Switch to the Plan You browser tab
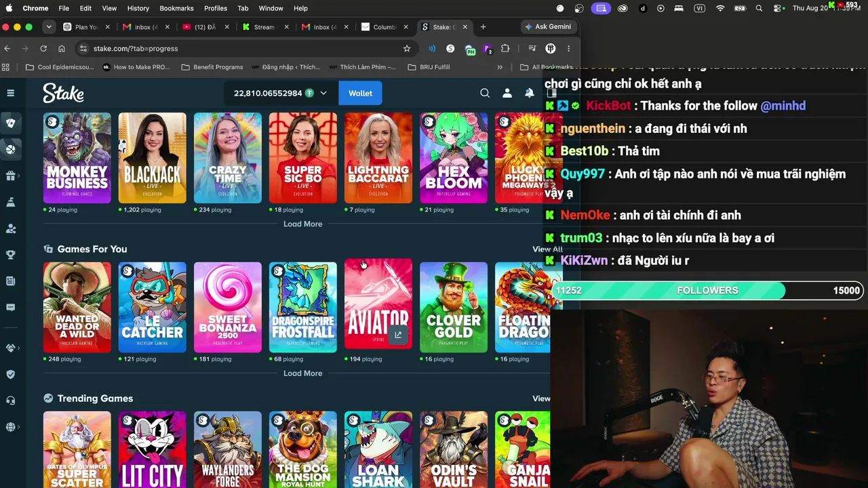 [86, 27]
